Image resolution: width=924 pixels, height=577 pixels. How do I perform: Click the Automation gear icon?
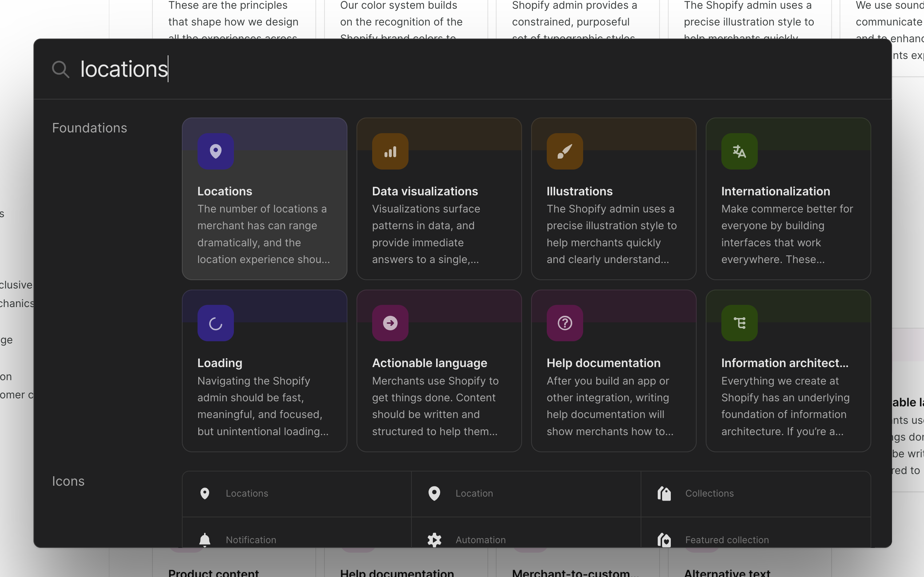434,540
